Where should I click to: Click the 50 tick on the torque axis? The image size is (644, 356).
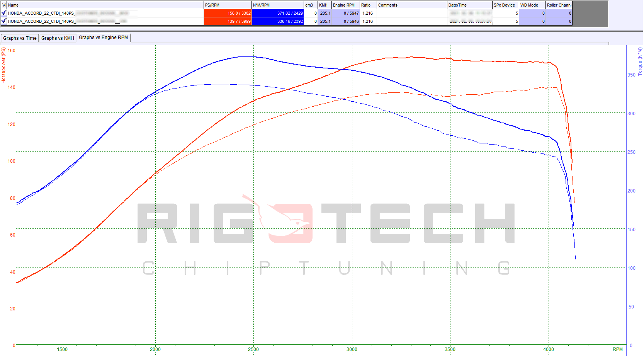click(631, 307)
